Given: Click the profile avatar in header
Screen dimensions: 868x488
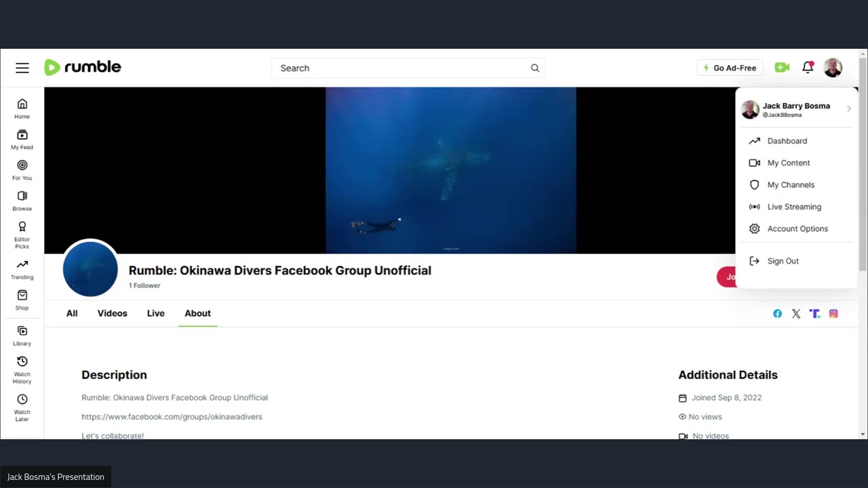Looking at the screenshot, I should coord(833,68).
